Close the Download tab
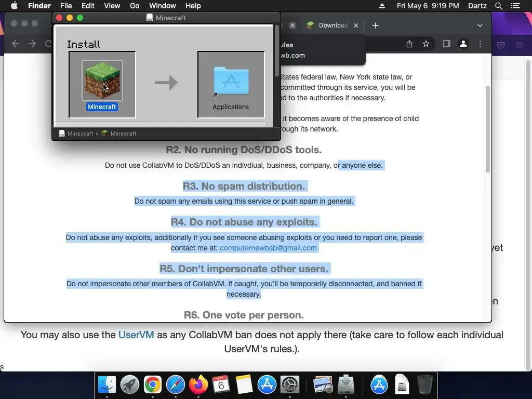The width and height of the screenshot is (532, 399). point(355,25)
